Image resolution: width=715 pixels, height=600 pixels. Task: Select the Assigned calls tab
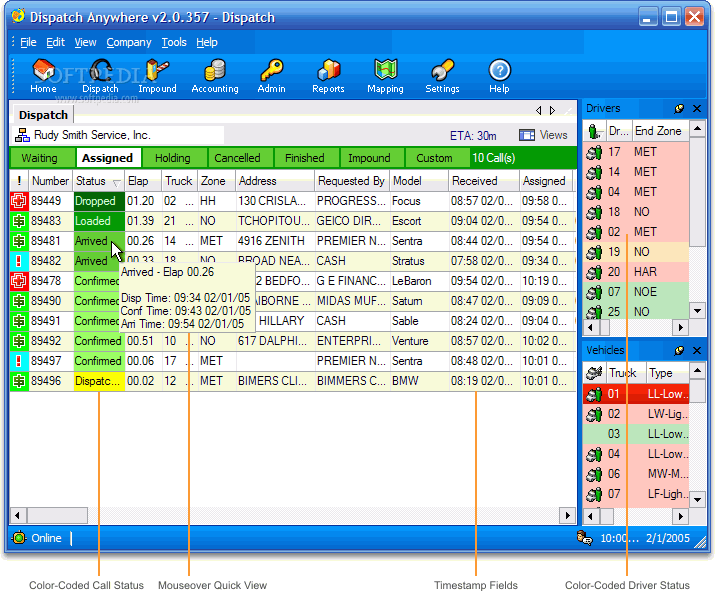108,158
